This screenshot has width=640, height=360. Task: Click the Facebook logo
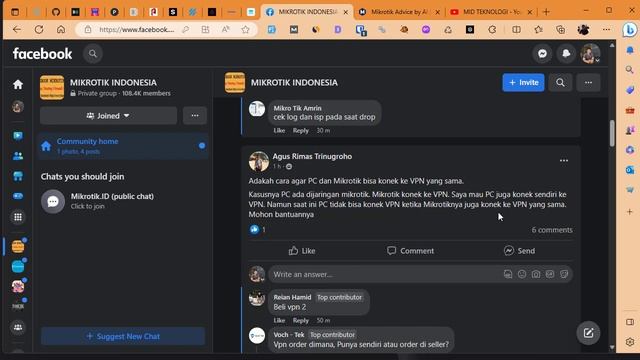(42, 53)
